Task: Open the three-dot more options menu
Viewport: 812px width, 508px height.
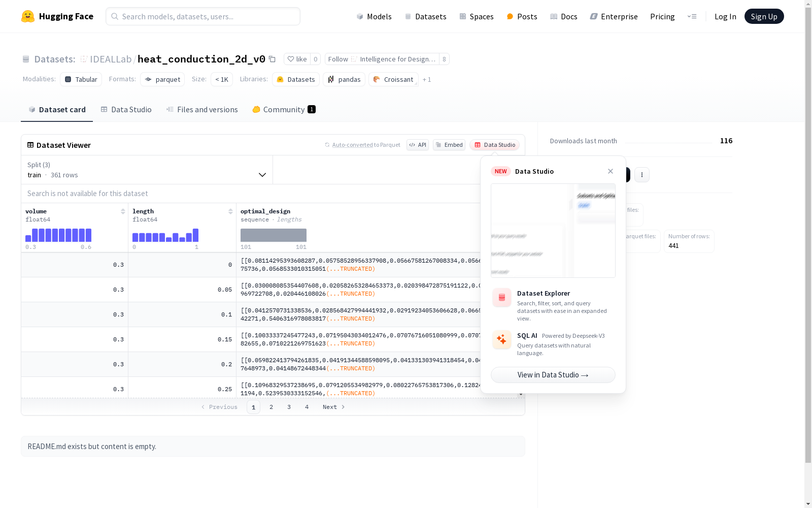Action: (x=642, y=175)
